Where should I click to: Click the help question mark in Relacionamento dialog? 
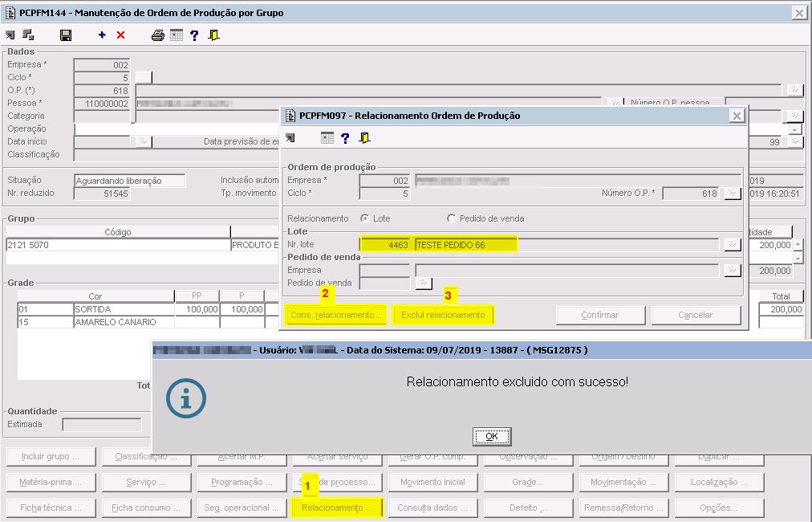click(x=345, y=138)
